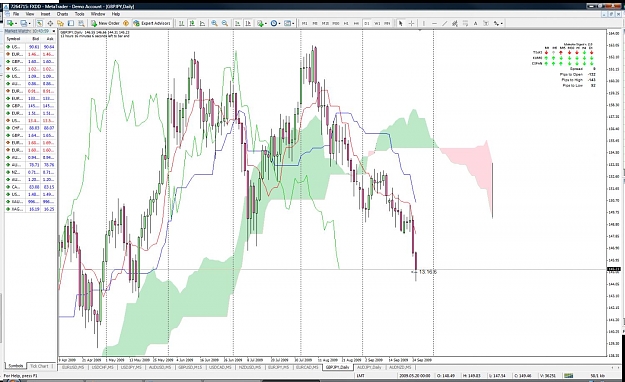Open the Window menu
This screenshot has width=625, height=382.
point(98,14)
